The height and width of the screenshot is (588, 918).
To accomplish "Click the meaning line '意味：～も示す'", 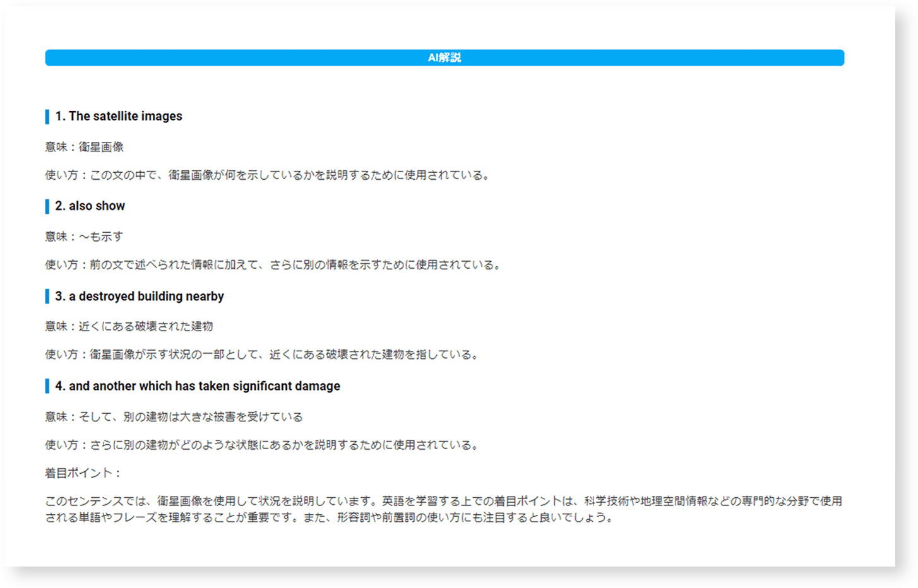I will click(84, 237).
